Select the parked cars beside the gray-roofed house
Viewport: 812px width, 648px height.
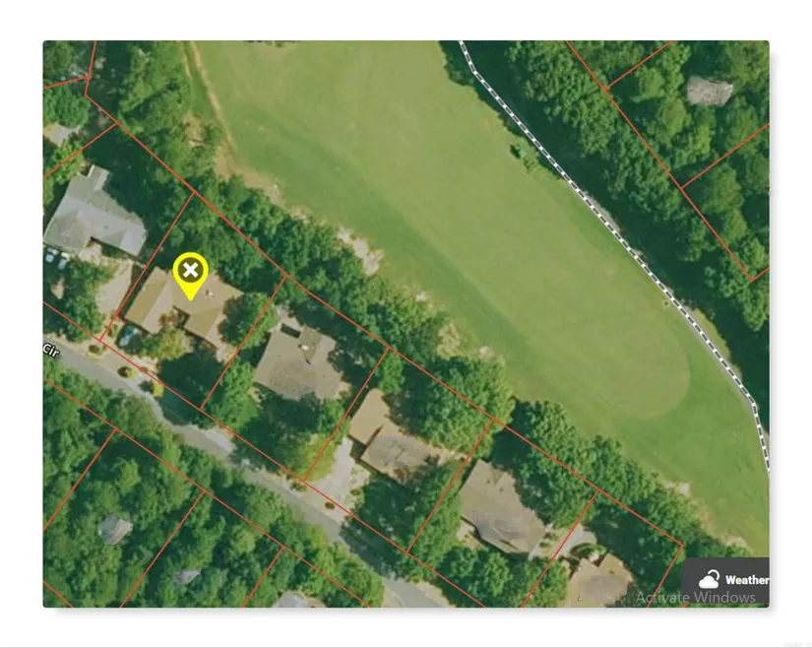56,258
